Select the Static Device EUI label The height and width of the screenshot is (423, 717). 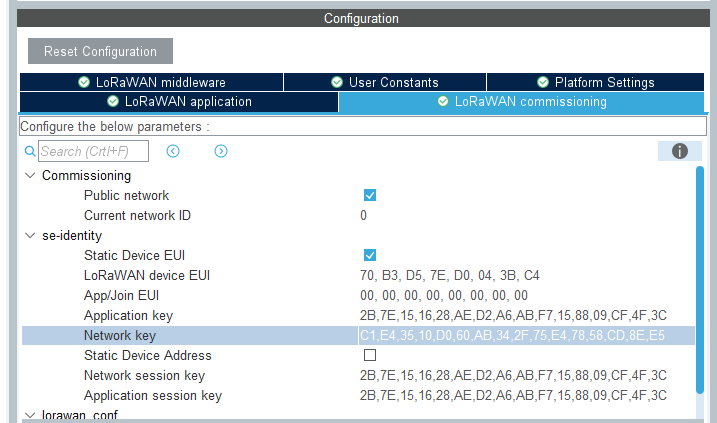point(134,255)
